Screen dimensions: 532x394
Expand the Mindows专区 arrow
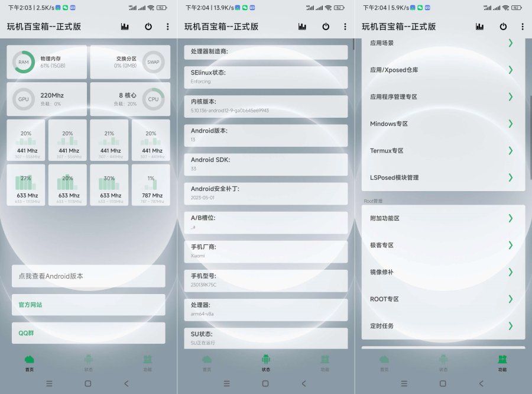point(510,124)
